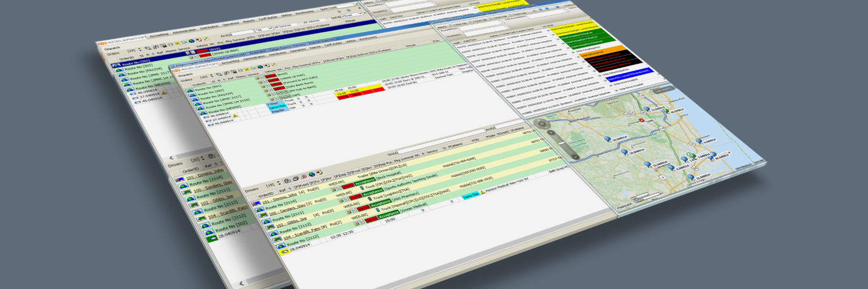Image resolution: width=868 pixels, height=289 pixels.
Task: Click OrderID column header in front Orders grid
Action: pos(200,84)
